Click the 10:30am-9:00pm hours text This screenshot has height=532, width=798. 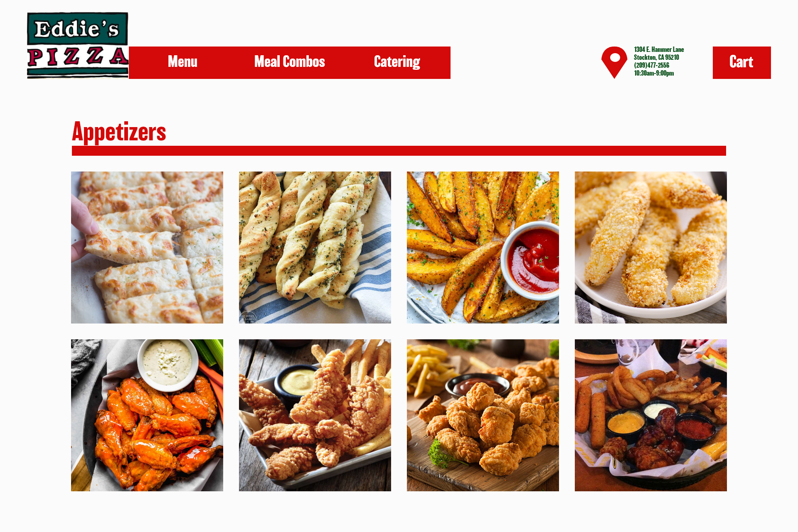(x=654, y=73)
